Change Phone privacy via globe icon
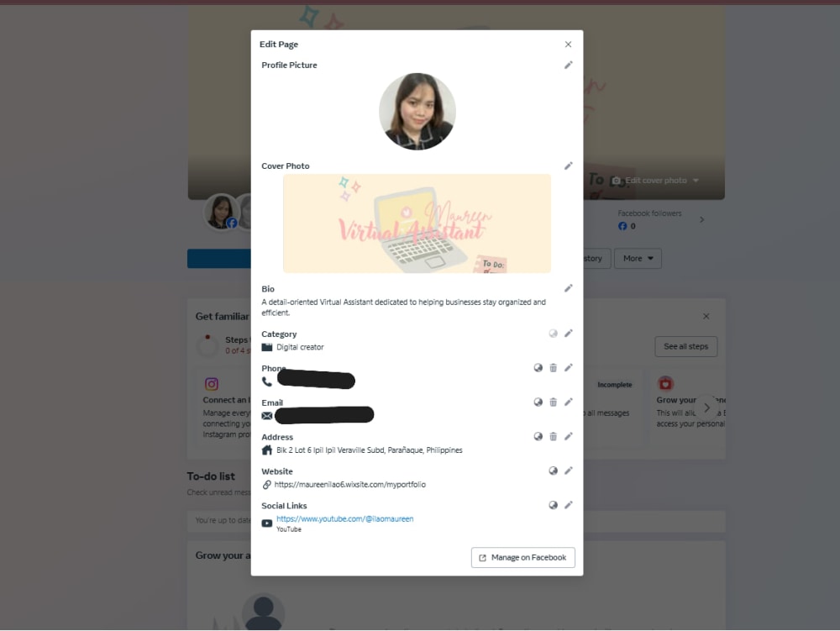Image resolution: width=840 pixels, height=631 pixels. coord(538,367)
